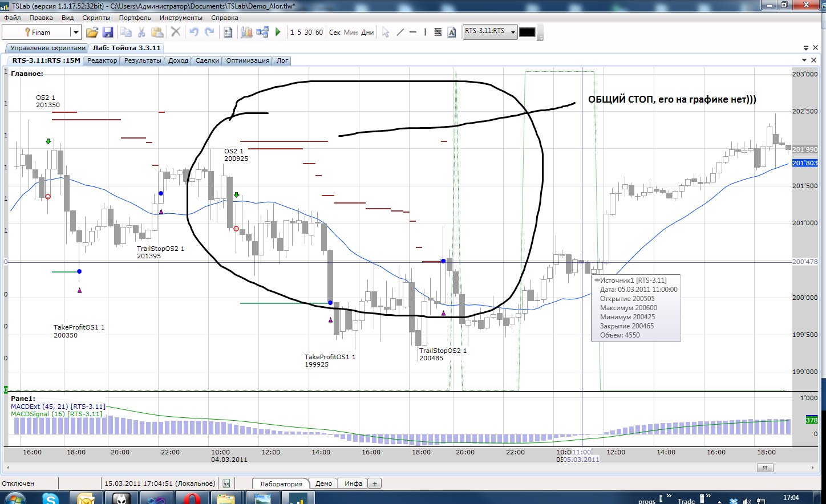826x504 pixels.
Task: Open the Finam data source dropdown
Action: [75, 32]
